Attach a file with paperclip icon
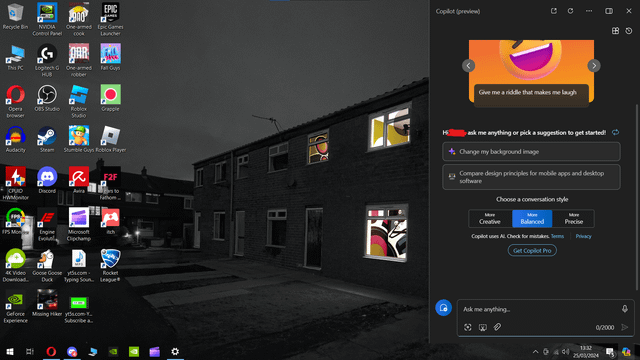Image resolution: width=640 pixels, height=360 pixels. click(x=497, y=327)
